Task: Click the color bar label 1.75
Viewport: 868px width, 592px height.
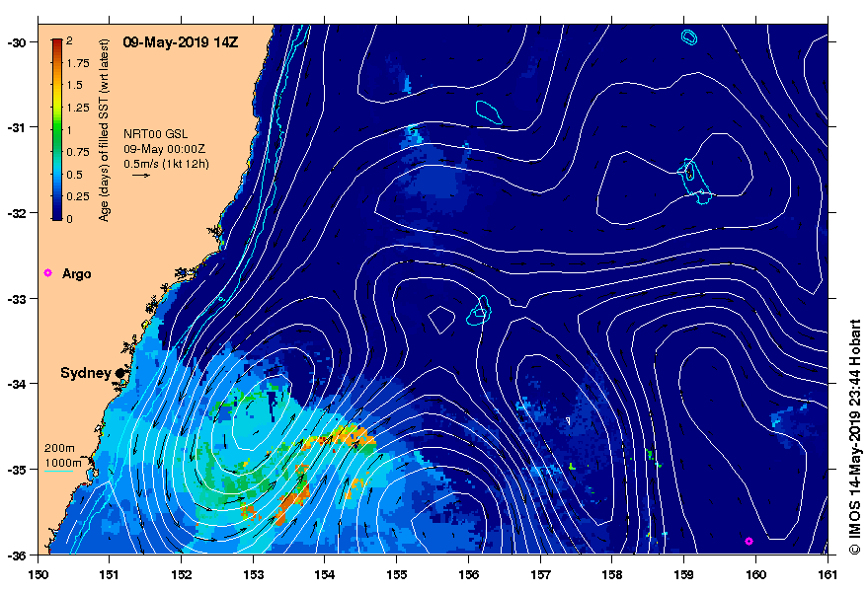Action: click(78, 63)
